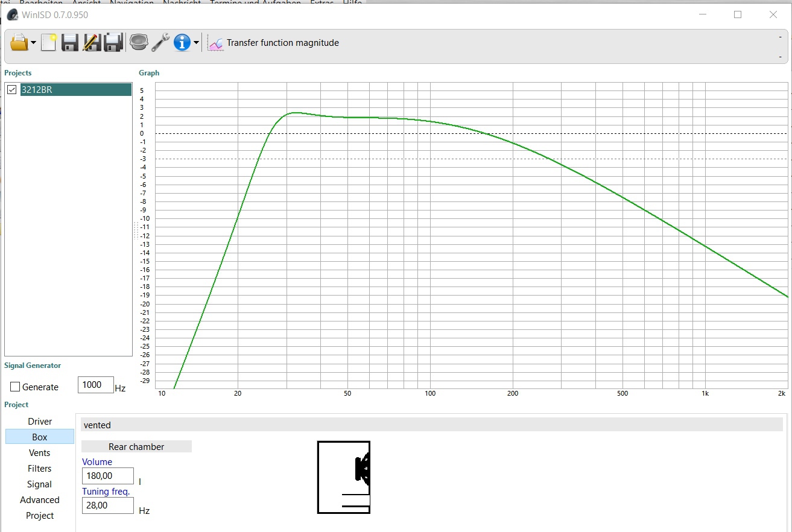Expand the dropdown arrow next to info icon
Viewport: 792px width, 532px height.
tap(197, 43)
